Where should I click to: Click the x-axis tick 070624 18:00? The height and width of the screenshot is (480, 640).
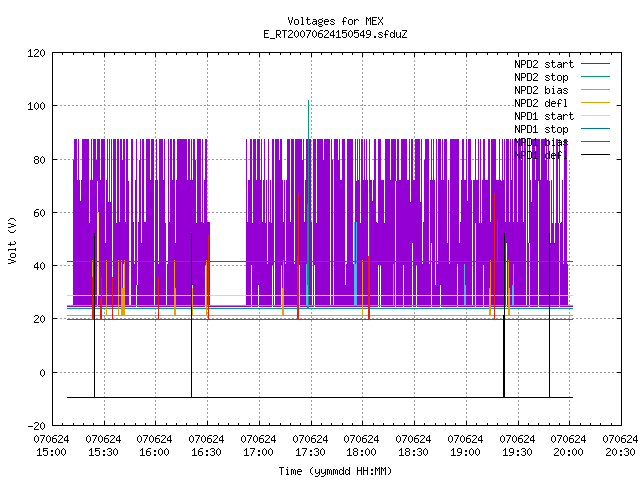click(361, 446)
